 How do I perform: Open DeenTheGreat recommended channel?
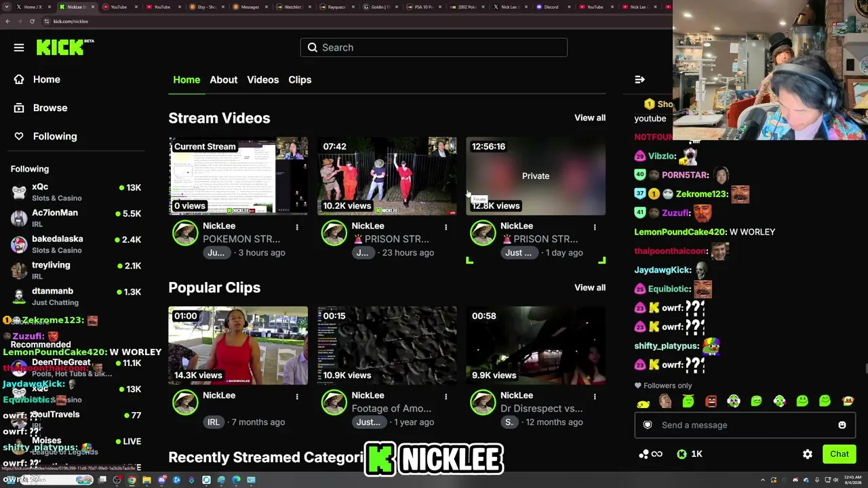click(x=76, y=367)
